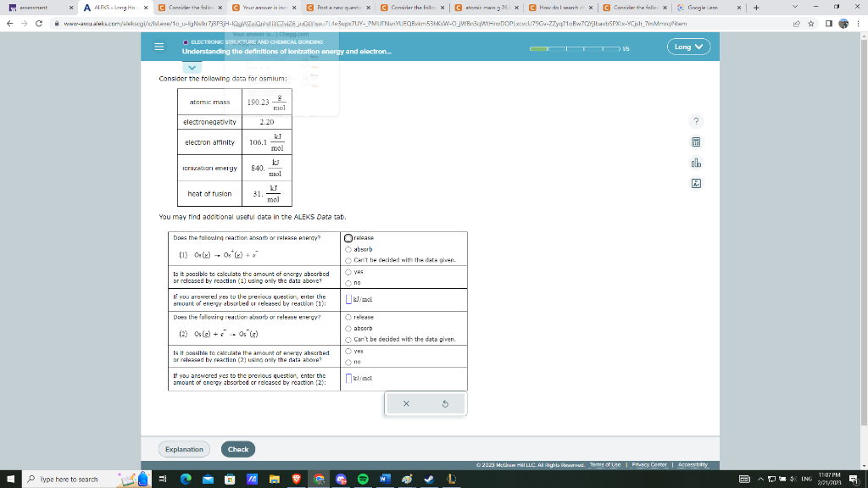Launch Microsoft Word from the taskbar
Viewport: 868px width, 488px height.
(386, 479)
